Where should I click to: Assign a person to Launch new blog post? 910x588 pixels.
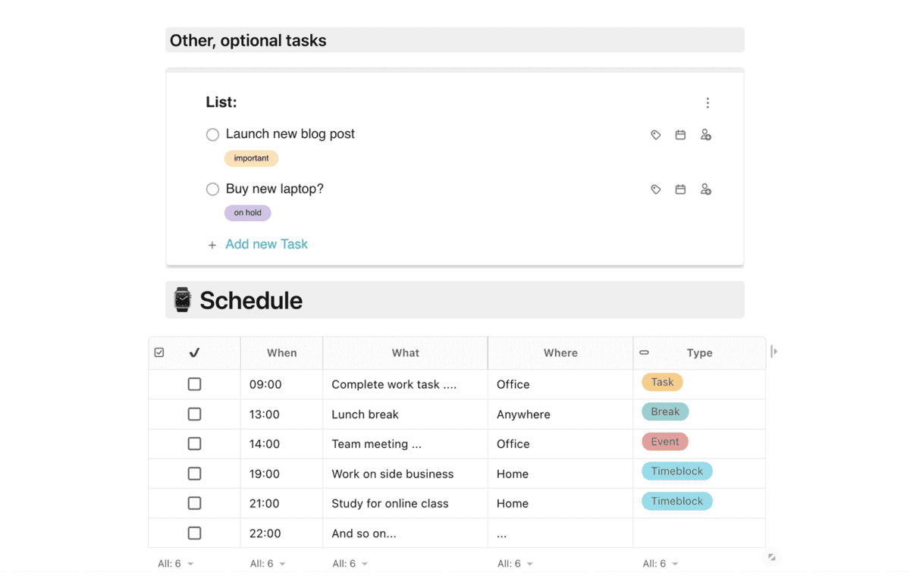tap(705, 135)
